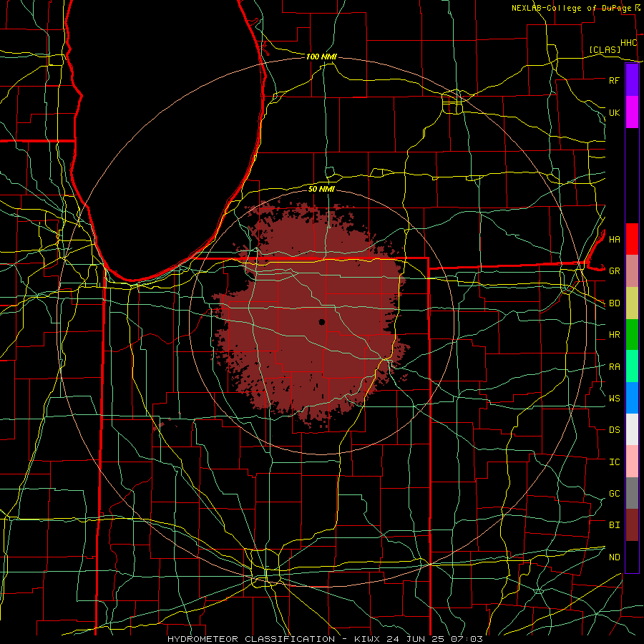The width and height of the screenshot is (644, 644).
Task: Click the magenta UK legend swatch
Action: (632, 112)
